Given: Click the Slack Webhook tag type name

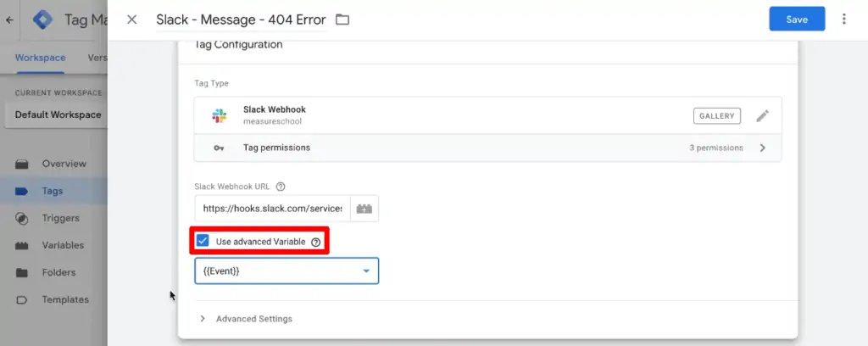Looking at the screenshot, I should 274,109.
